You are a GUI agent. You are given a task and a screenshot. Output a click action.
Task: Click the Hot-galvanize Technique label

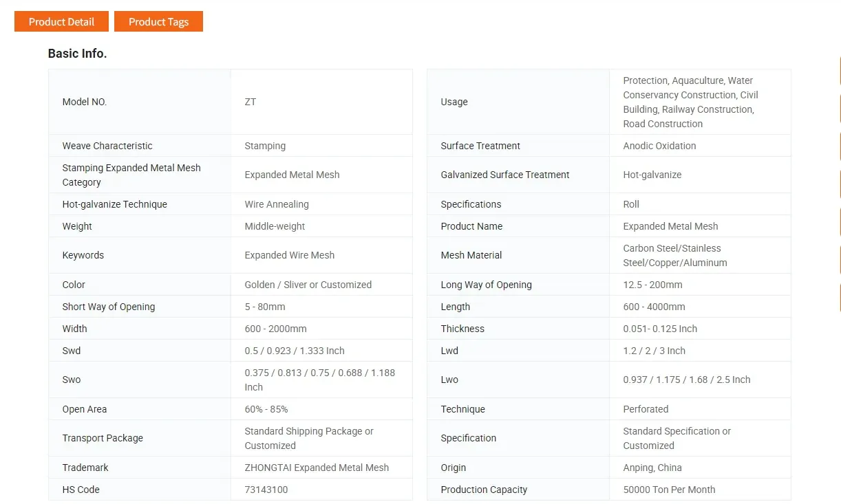click(114, 204)
